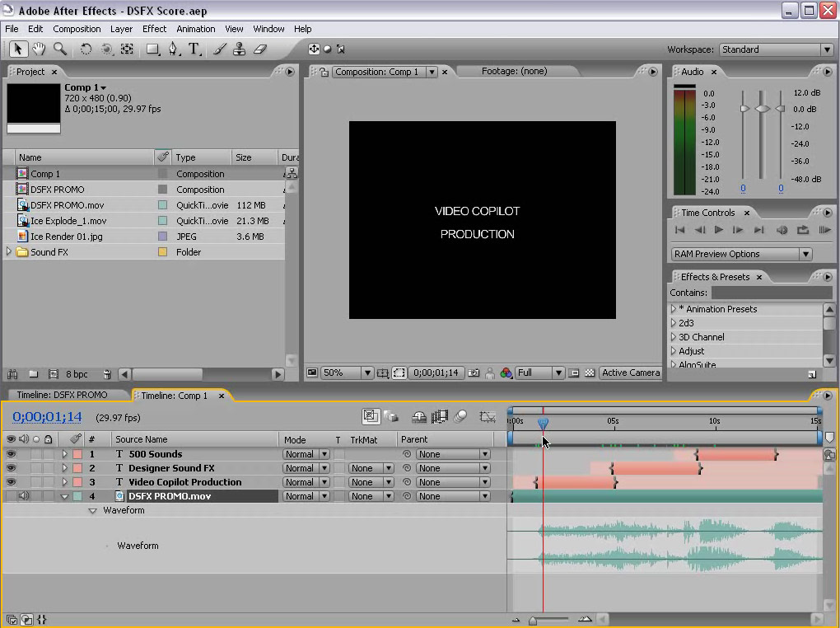Viewport: 840px width, 628px height.
Task: Take a snapshot in composition viewer
Action: click(474, 373)
